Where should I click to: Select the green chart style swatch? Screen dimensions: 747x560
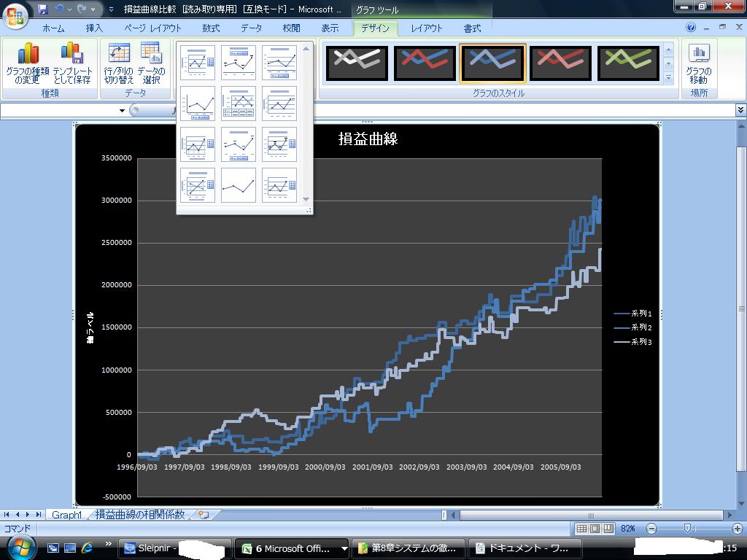(x=628, y=63)
